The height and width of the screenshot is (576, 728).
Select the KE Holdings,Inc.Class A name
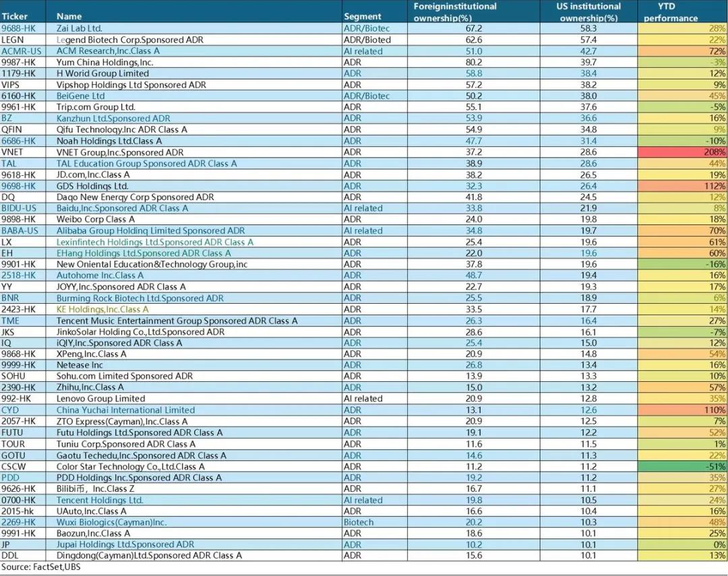[102, 309]
